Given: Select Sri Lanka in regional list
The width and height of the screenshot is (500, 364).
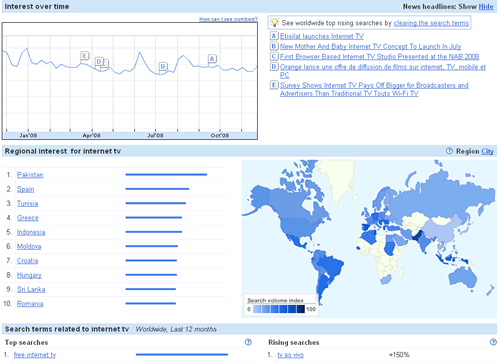Looking at the screenshot, I should [31, 289].
